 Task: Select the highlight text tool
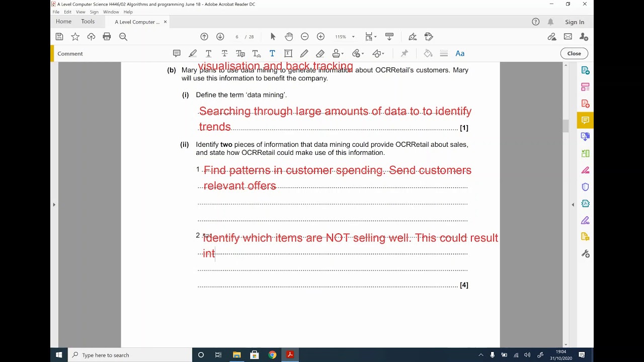(x=193, y=53)
